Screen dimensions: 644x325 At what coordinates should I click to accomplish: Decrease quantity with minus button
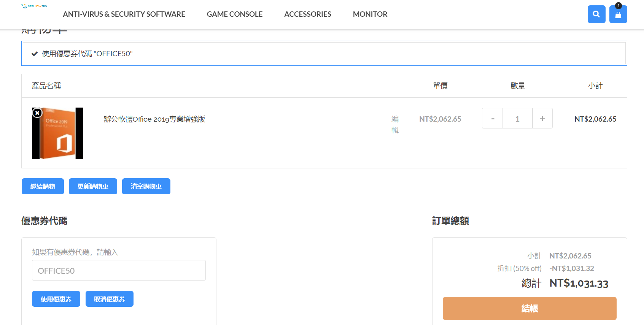(x=493, y=119)
